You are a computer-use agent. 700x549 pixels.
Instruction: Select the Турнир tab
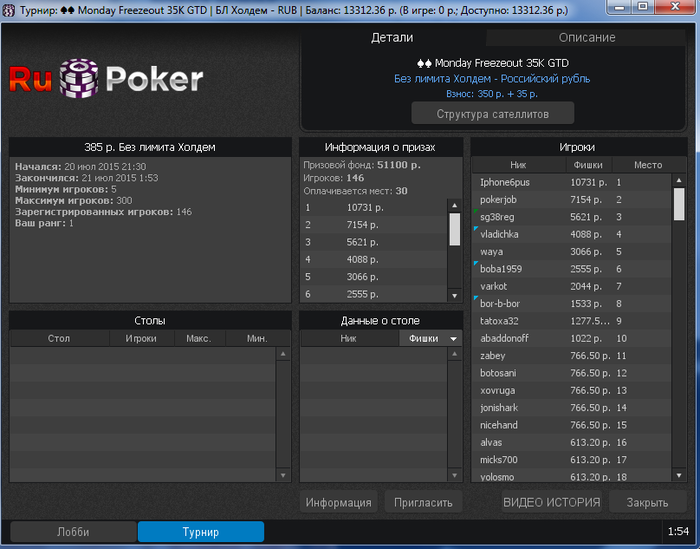coord(201,532)
